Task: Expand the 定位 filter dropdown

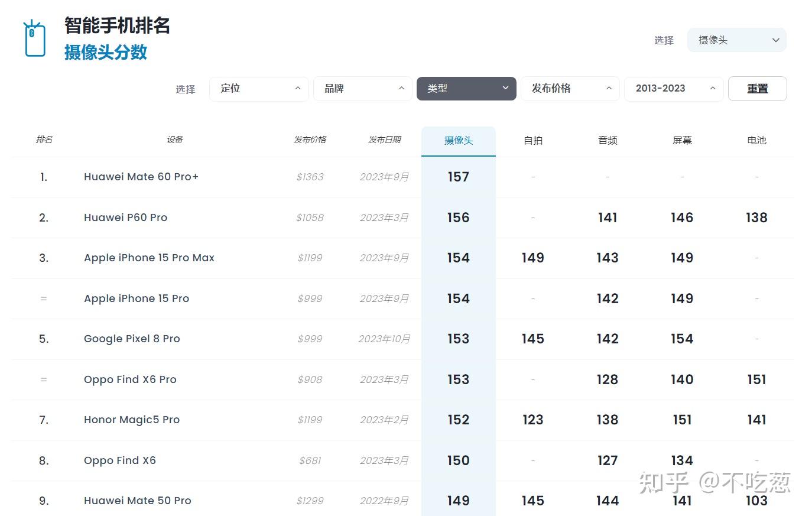Action: coord(259,89)
